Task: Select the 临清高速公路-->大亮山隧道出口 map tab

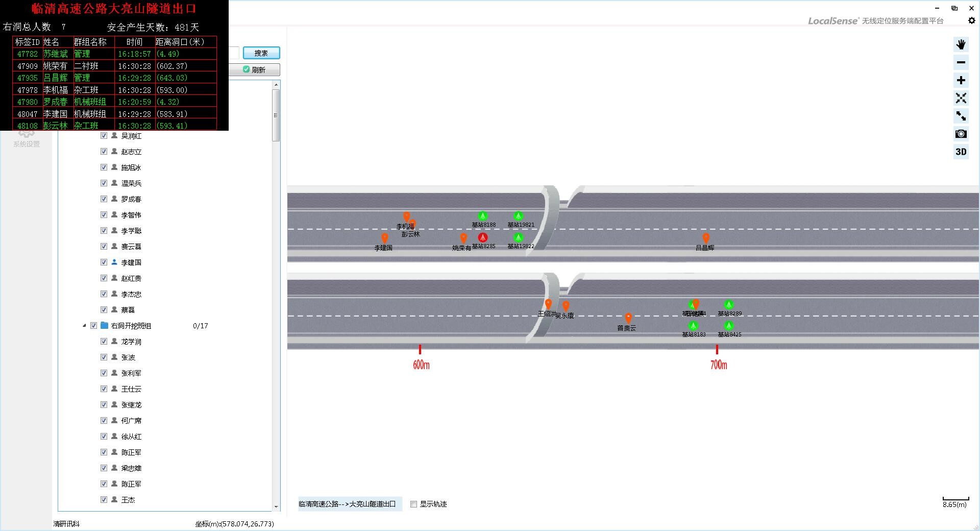Action: click(x=348, y=504)
